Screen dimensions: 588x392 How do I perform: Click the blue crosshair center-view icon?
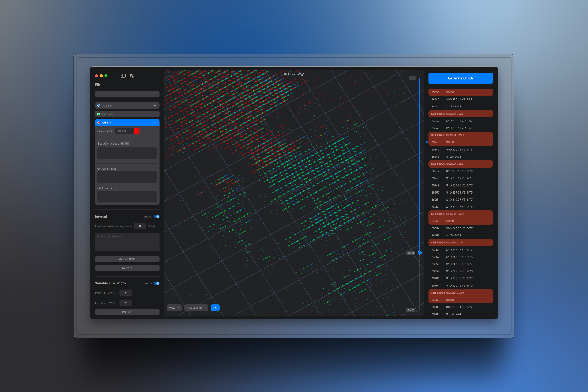[215, 308]
